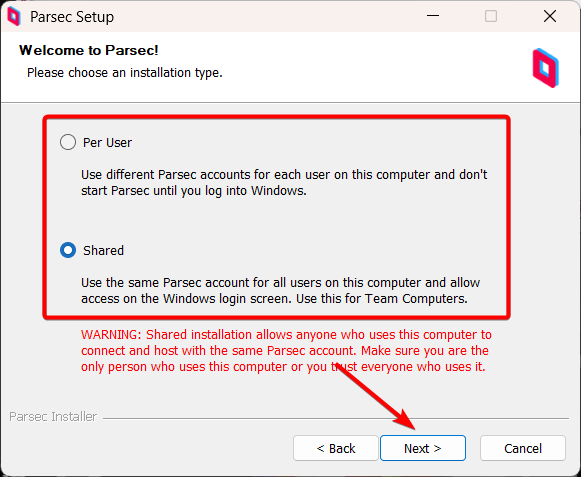Click the greyed-out maximize button
Viewport: 581px width, 477px height.
(491, 16)
